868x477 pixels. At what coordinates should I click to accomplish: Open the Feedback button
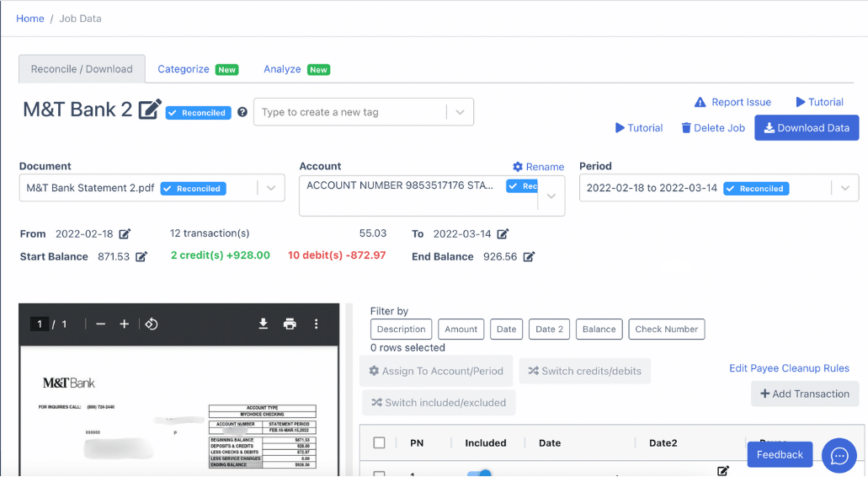pos(780,455)
